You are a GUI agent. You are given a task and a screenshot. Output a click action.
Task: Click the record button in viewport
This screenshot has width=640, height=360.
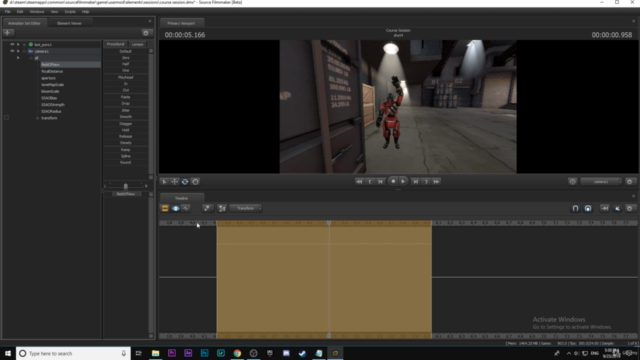point(393,181)
